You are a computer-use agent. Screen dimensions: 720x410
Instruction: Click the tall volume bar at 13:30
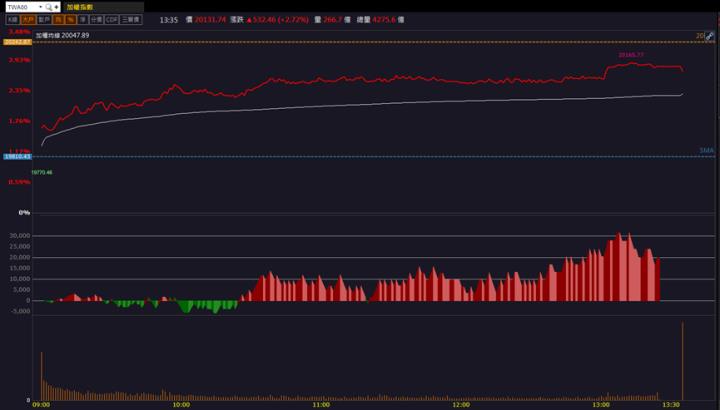[x=682, y=360]
